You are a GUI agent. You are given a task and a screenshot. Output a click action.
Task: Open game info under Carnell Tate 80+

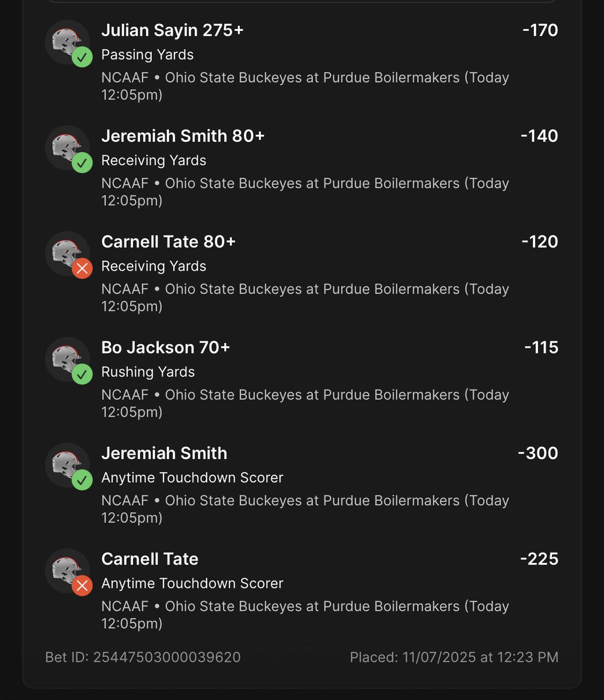click(x=305, y=297)
